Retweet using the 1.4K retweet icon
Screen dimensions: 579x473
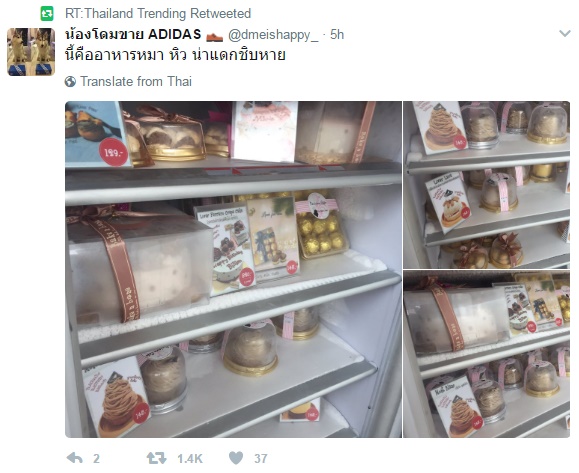[x=157, y=458]
